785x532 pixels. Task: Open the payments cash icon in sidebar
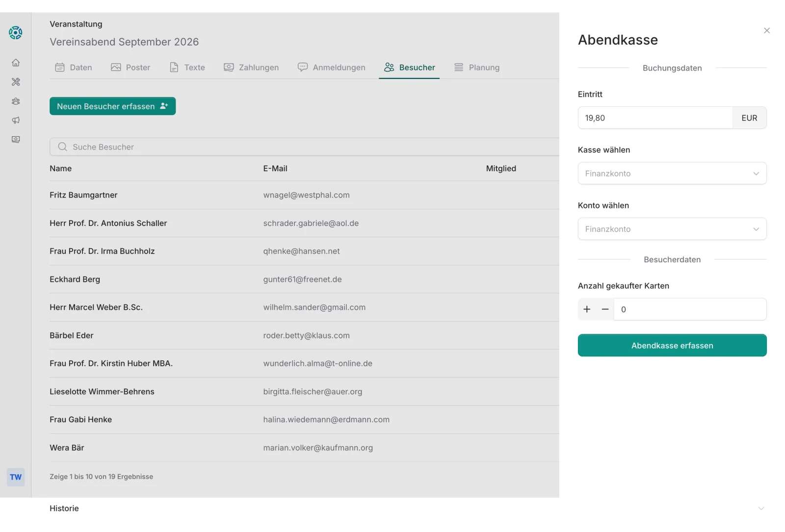[16, 139]
